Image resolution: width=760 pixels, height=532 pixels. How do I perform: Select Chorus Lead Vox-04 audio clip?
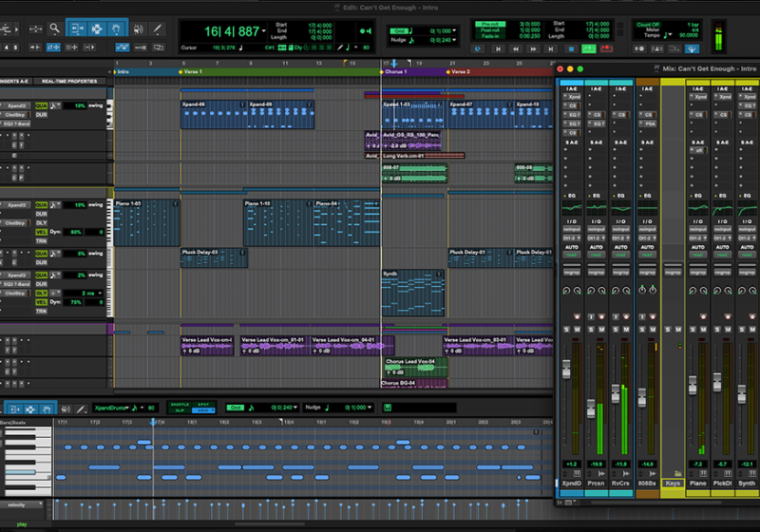click(x=414, y=368)
